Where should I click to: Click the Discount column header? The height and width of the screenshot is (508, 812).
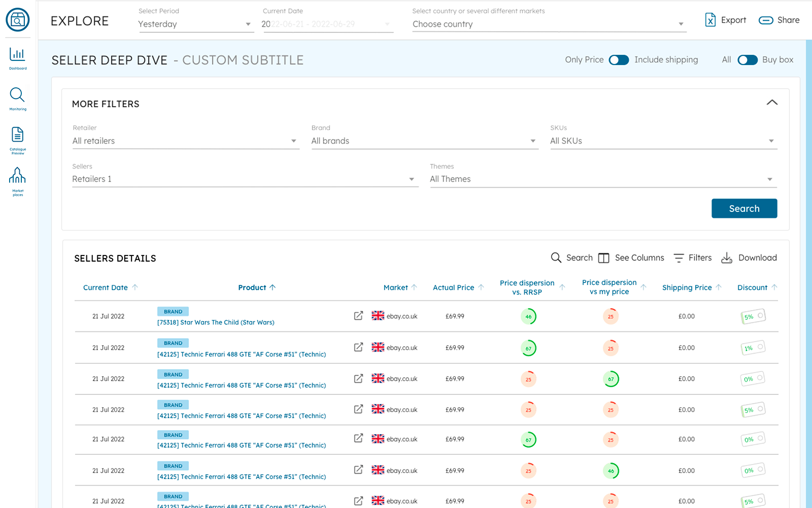pyautogui.click(x=752, y=288)
